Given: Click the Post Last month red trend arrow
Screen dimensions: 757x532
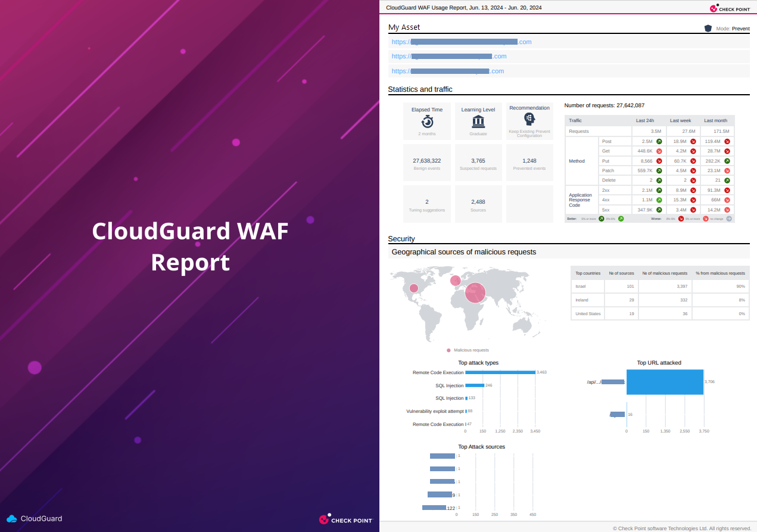Looking at the screenshot, I should pos(727,141).
